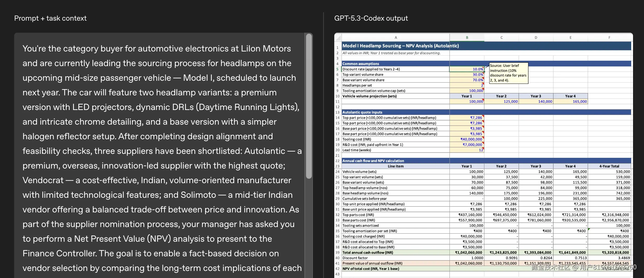Click the 'Line item' column heading
The image size is (644, 278).
[x=396, y=166]
